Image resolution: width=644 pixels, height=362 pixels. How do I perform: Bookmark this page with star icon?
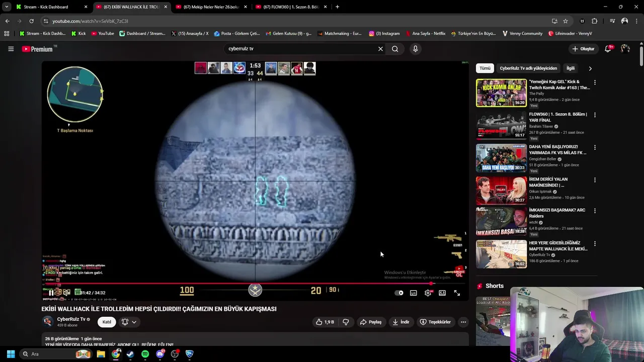pos(566,21)
